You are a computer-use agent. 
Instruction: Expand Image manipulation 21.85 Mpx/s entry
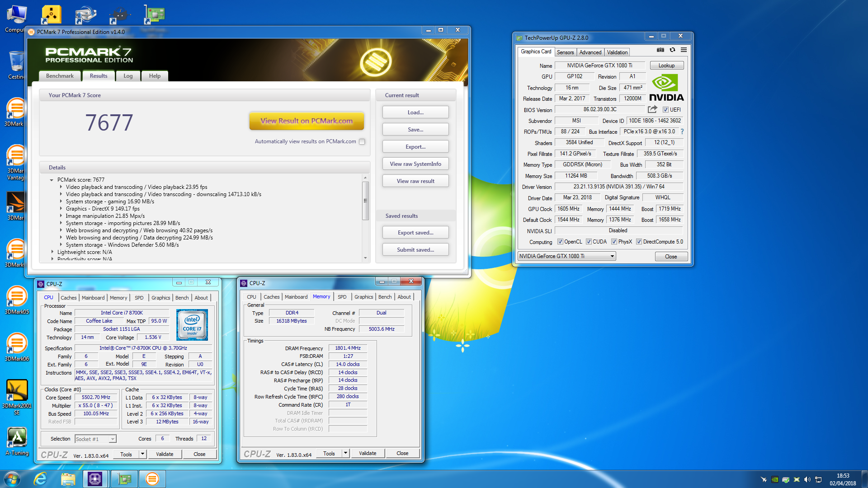61,216
